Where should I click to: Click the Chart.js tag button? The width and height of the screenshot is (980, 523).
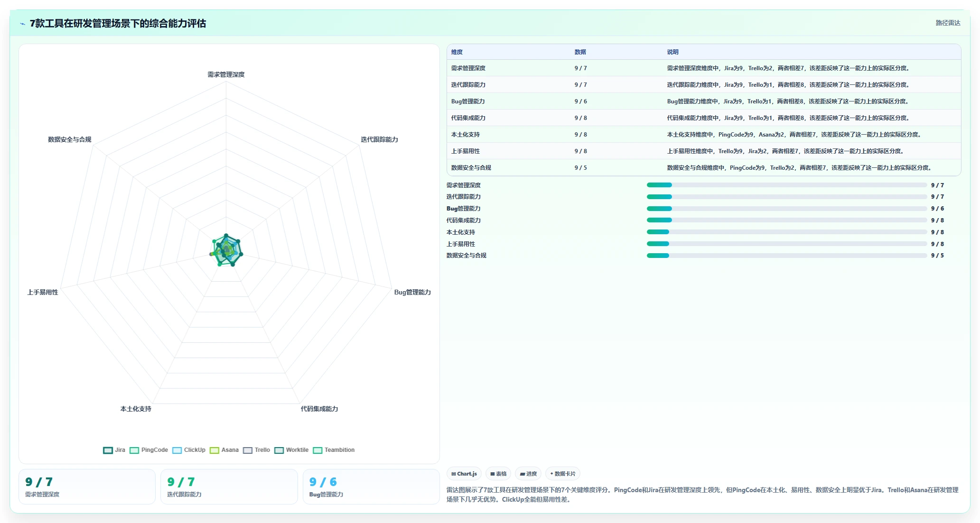point(464,474)
